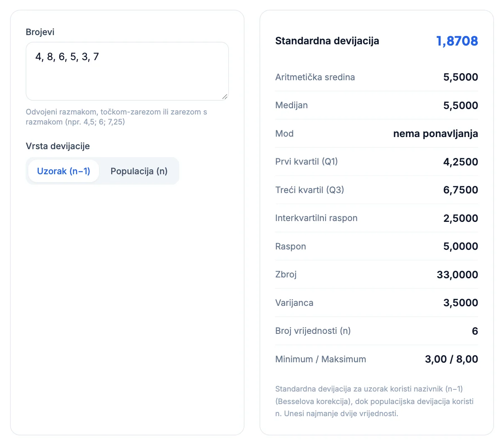The height and width of the screenshot is (445, 504).
Task: Click the Standardna devijacija heading
Action: pyautogui.click(x=327, y=41)
